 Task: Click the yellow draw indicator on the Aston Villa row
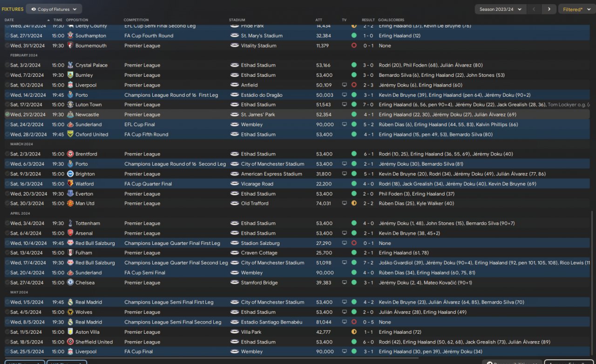pos(354,332)
